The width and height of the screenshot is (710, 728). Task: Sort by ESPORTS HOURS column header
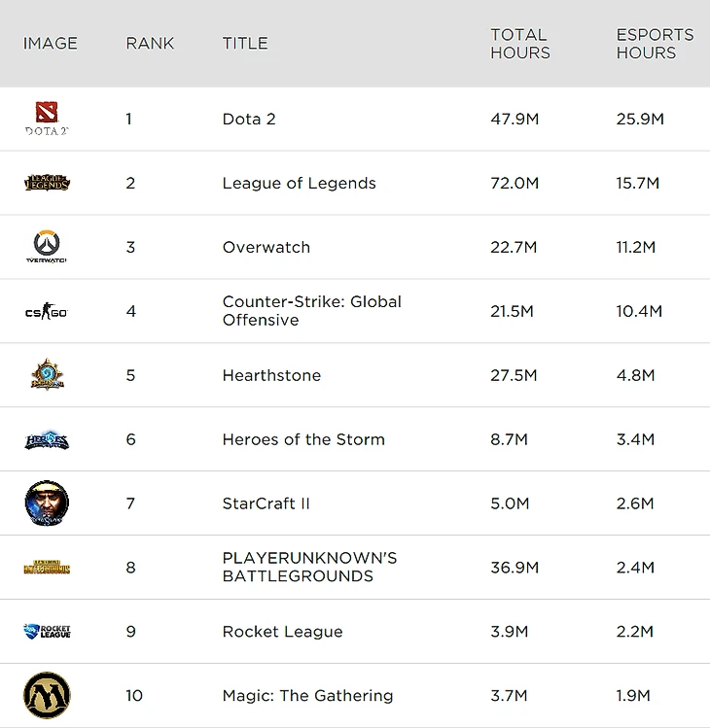click(655, 44)
